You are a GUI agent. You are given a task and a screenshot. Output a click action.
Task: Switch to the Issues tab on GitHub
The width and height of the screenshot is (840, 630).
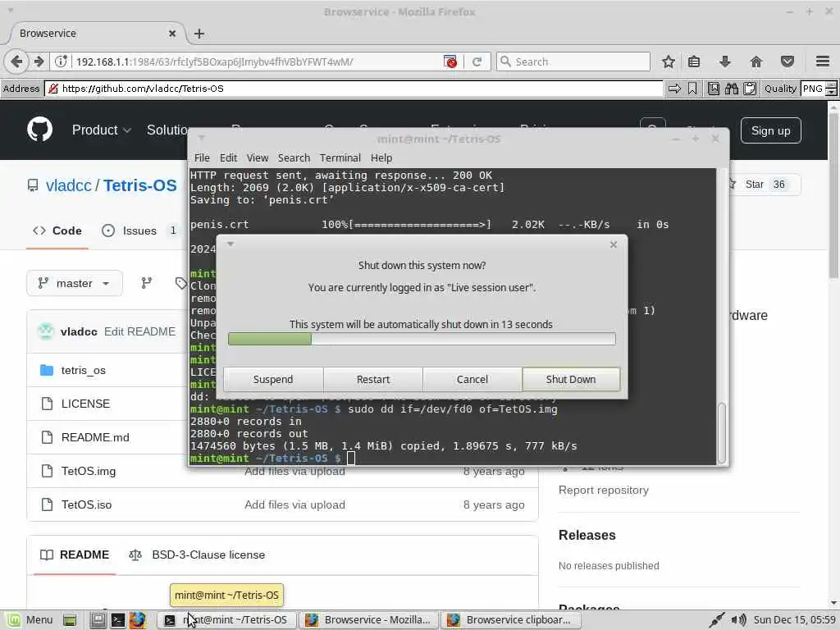(139, 231)
